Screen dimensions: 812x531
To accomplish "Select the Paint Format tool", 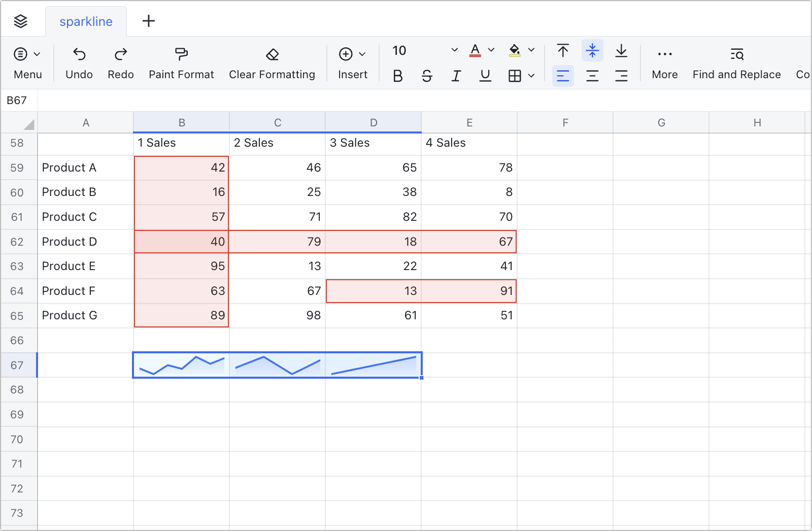I will tap(181, 61).
